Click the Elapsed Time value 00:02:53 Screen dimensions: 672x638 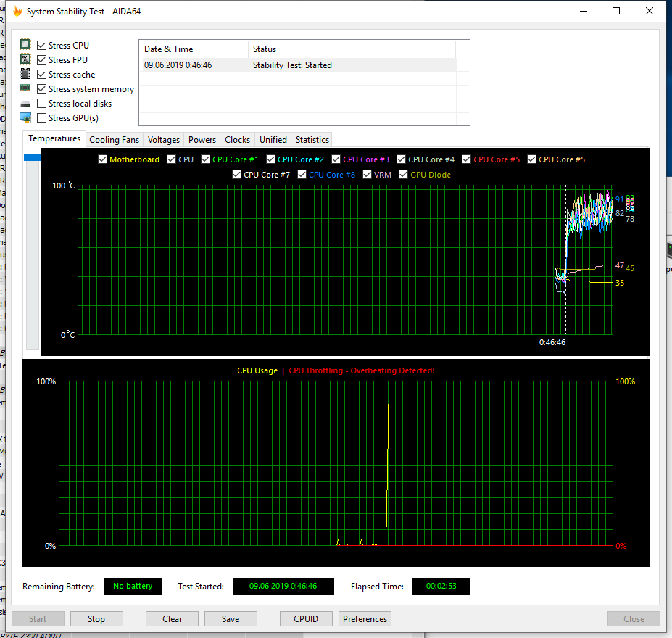coord(441,586)
